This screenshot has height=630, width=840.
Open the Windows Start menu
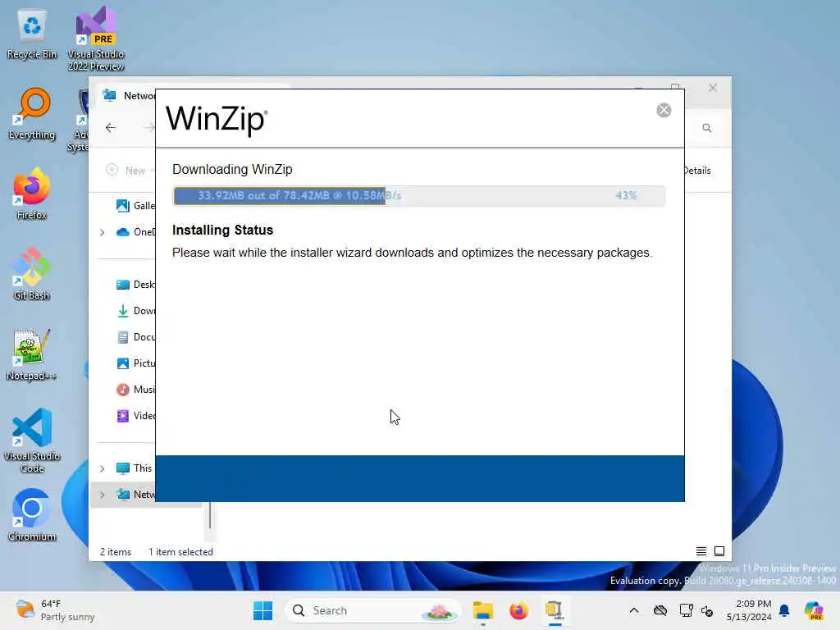pos(262,610)
